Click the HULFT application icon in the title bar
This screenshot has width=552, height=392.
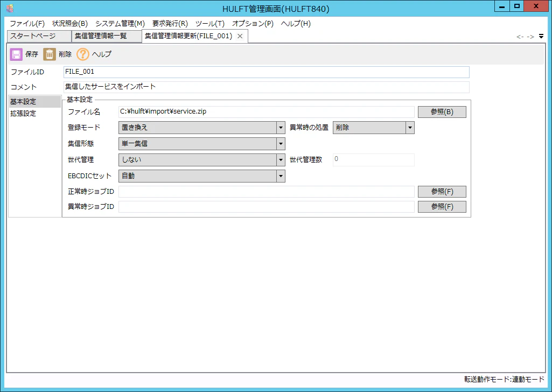pyautogui.click(x=10, y=8)
